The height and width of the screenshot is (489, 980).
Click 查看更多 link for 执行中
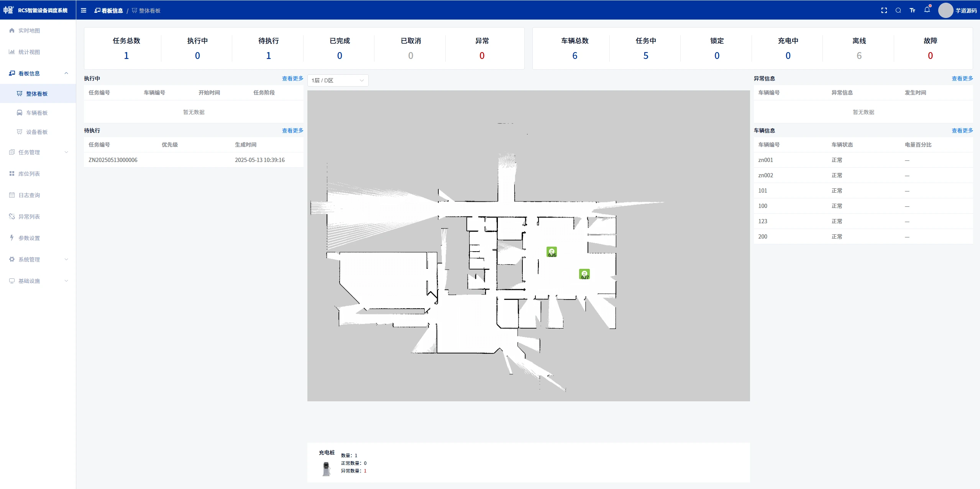pyautogui.click(x=292, y=79)
